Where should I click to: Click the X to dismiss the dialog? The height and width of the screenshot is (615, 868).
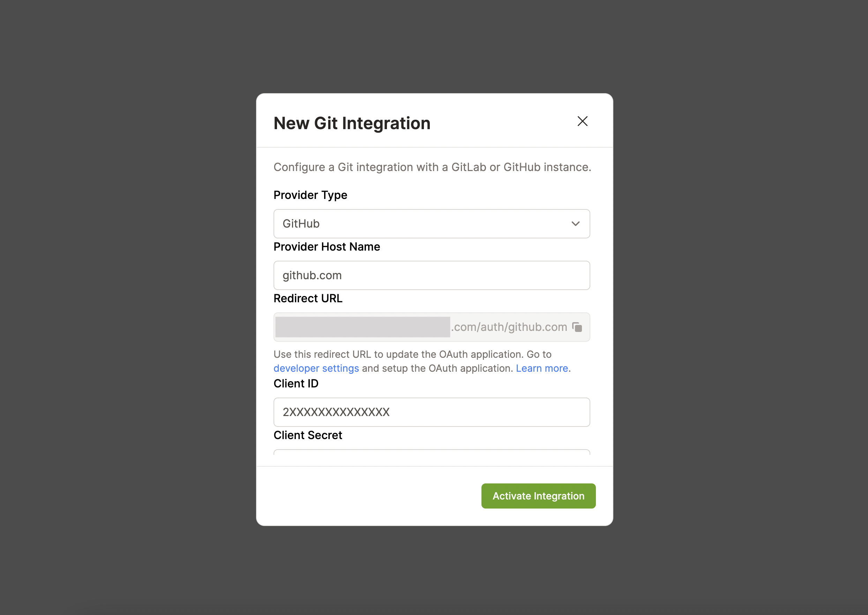pyautogui.click(x=582, y=121)
